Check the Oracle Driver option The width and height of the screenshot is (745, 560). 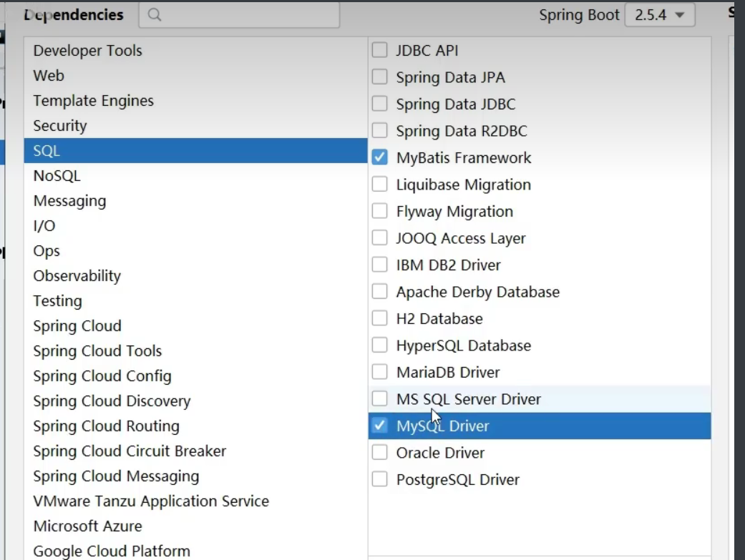click(379, 453)
